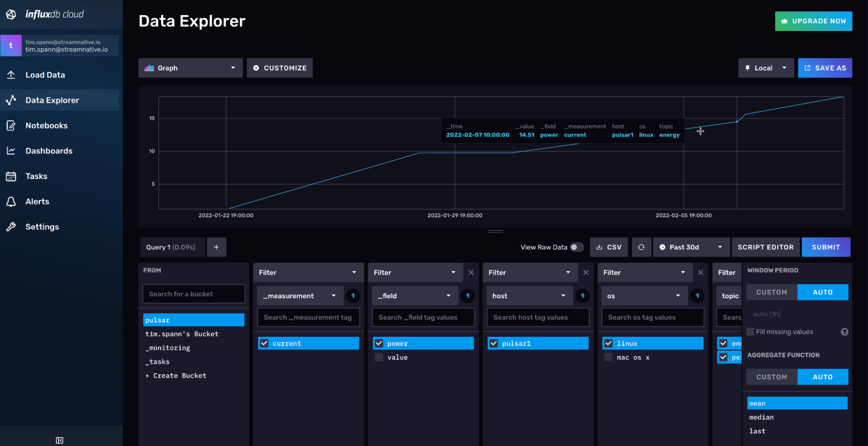
Task: Click the Notebooks icon in the sidebar
Action: [12, 125]
